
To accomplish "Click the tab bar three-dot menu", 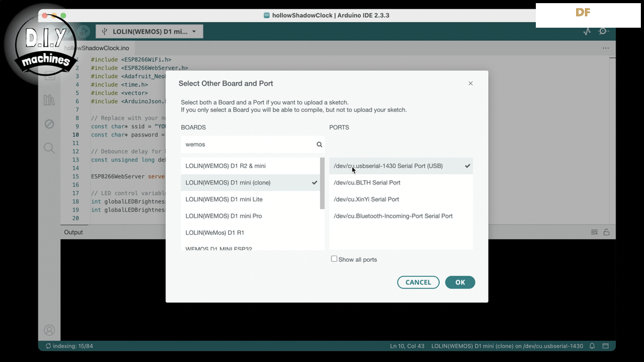I will point(606,48).
